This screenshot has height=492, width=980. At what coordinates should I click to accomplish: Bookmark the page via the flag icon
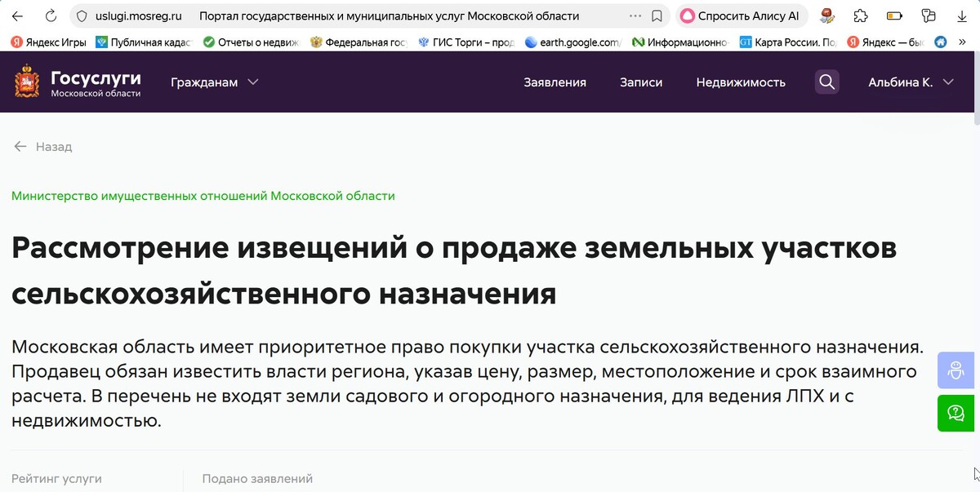[656, 16]
